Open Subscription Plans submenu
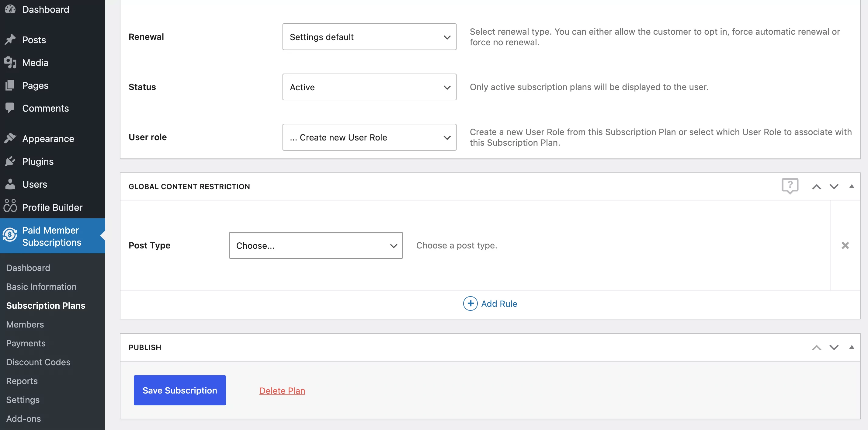This screenshot has width=868, height=430. point(46,306)
